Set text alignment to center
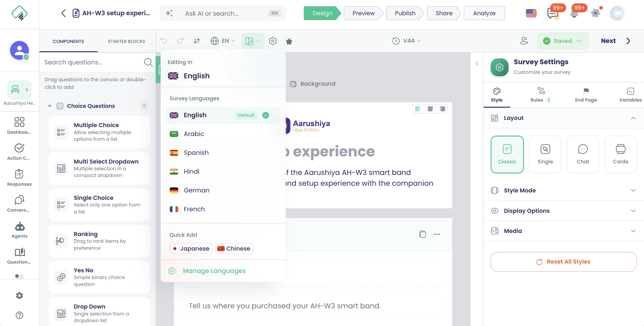Screen dimensions: 644x326 430,109
